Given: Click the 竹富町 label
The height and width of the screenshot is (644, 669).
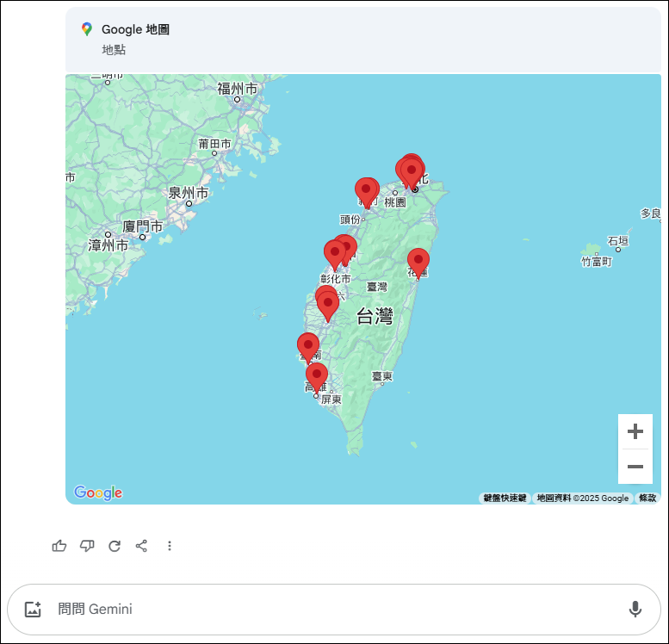Looking at the screenshot, I should (597, 262).
